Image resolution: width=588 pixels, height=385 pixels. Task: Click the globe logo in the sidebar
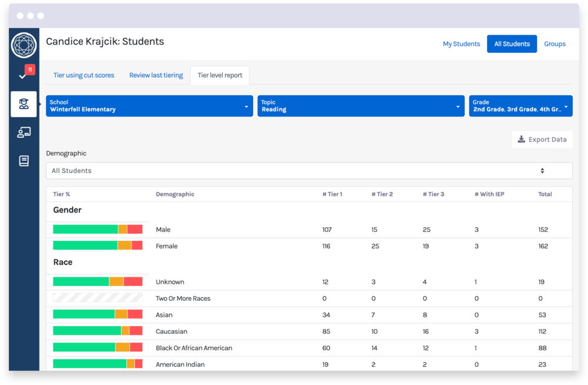point(24,45)
